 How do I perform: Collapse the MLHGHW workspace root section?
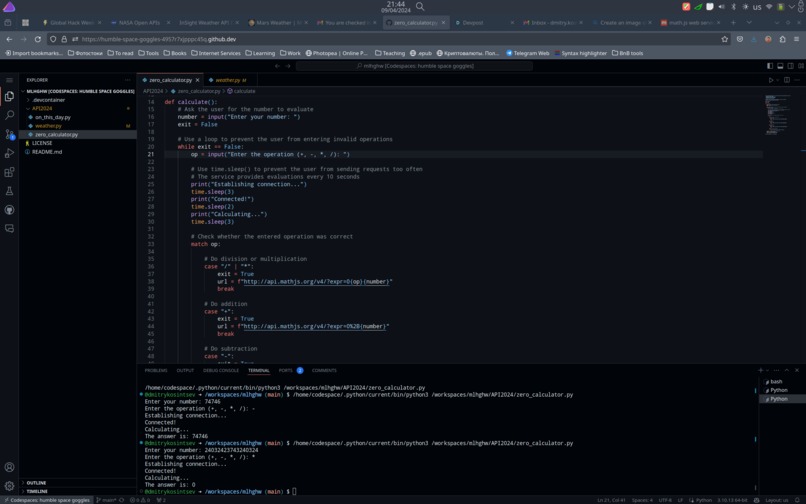coord(78,91)
